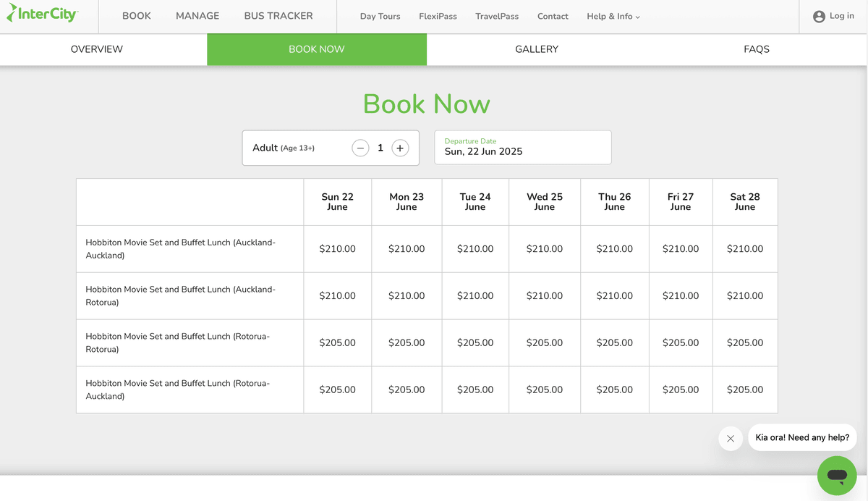Expand the Help & Info menu
The image size is (868, 501).
tap(613, 16)
